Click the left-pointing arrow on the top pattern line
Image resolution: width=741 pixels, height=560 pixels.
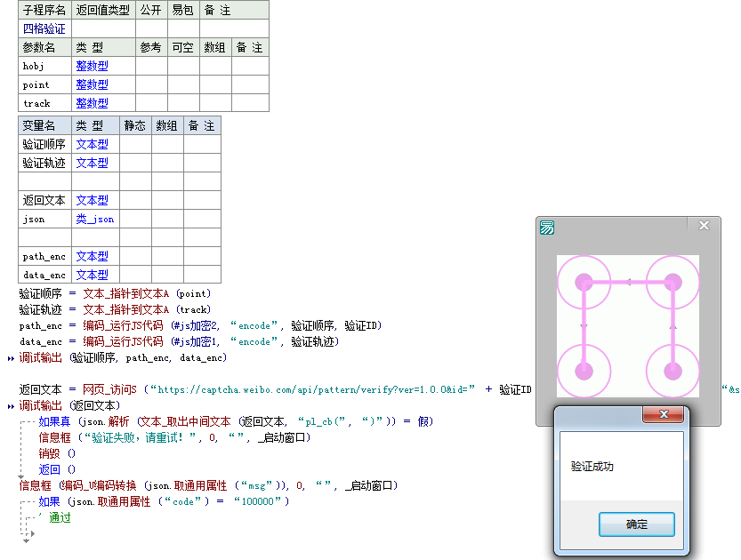tap(628, 283)
